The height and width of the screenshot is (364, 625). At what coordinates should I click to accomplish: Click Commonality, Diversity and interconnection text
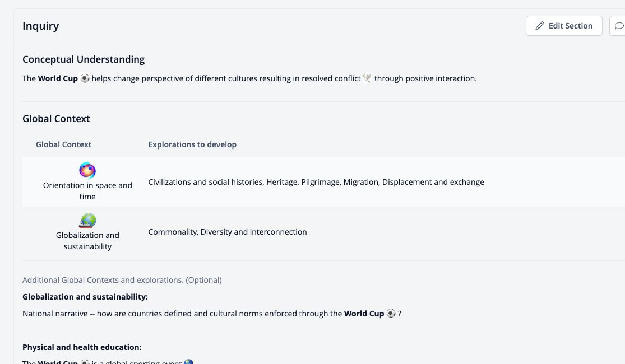(228, 232)
